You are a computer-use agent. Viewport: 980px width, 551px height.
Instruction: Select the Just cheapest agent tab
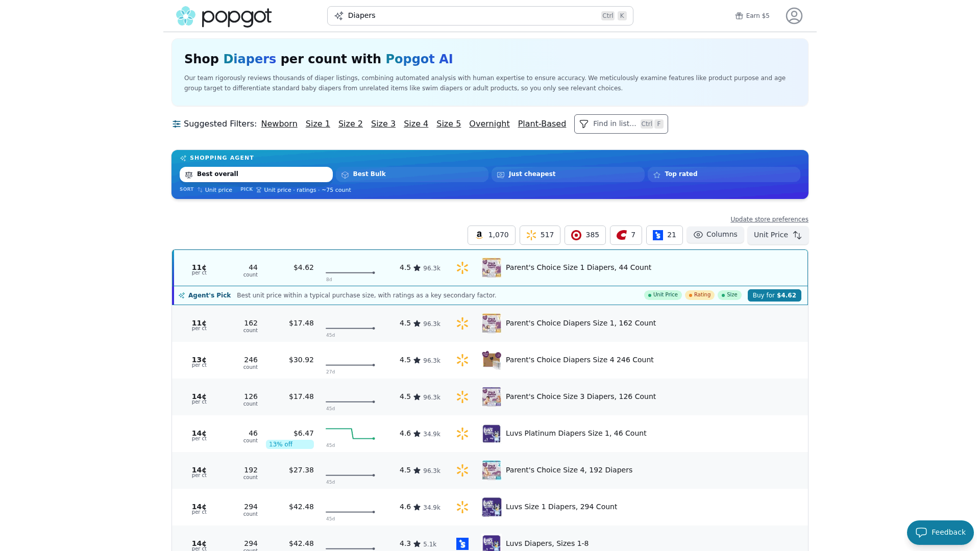(568, 174)
